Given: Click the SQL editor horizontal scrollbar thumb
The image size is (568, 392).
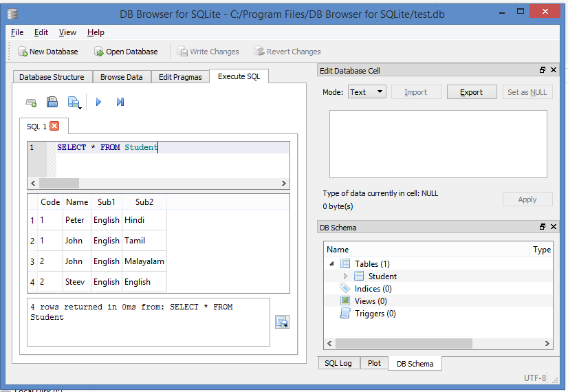Looking at the screenshot, I should [59, 184].
